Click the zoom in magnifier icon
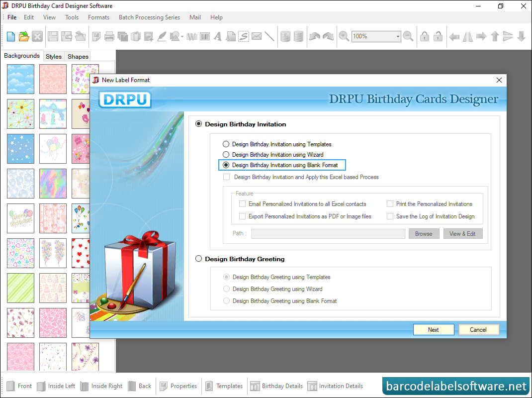Screen dimensions: 532x398 tap(344, 36)
